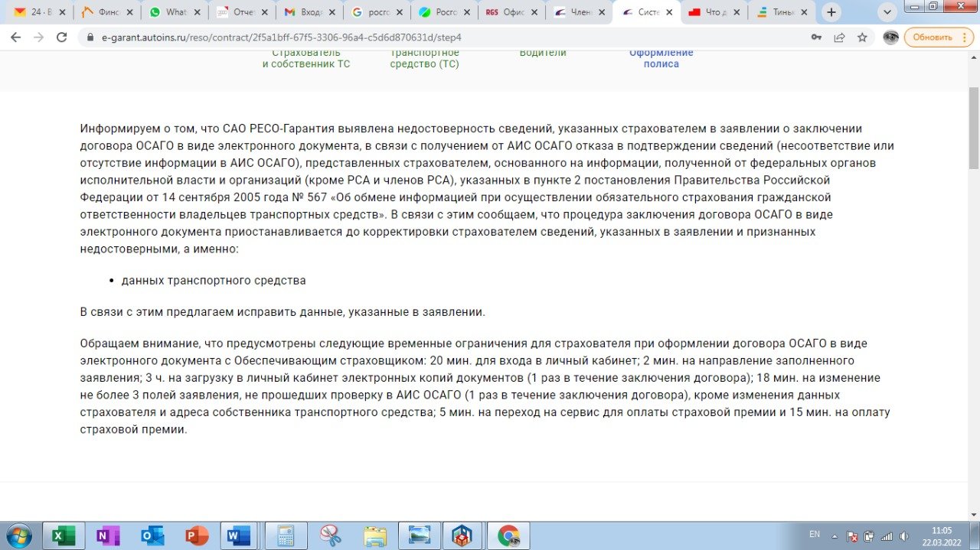Open the clock showing 11:05
The height and width of the screenshot is (550, 980).
pyautogui.click(x=942, y=530)
